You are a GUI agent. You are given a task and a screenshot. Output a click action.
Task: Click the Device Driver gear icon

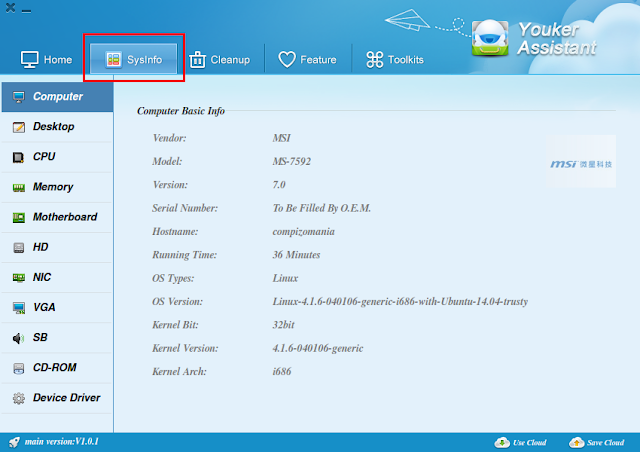click(18, 398)
